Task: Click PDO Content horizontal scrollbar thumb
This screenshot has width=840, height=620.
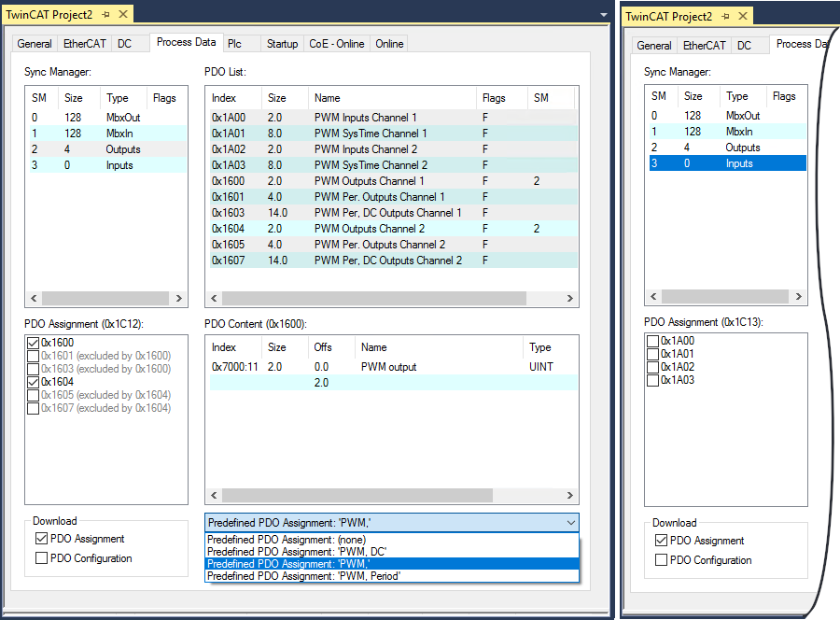Action: click(357, 496)
